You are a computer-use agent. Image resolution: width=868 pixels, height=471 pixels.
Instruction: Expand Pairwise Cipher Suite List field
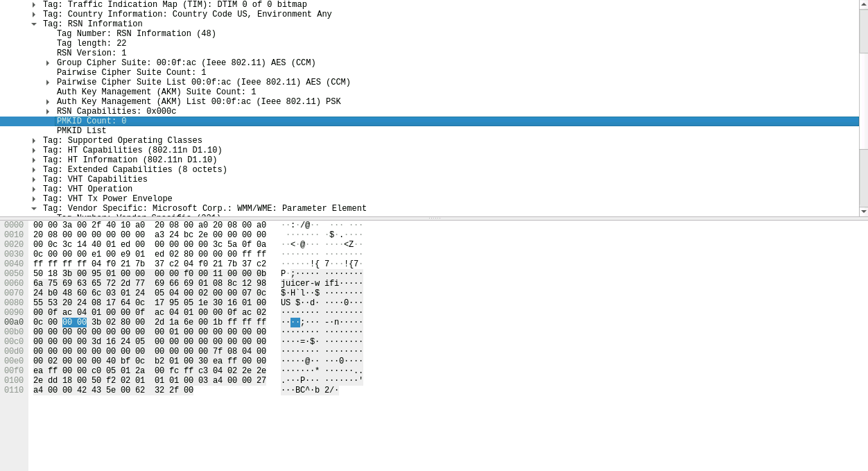48,82
